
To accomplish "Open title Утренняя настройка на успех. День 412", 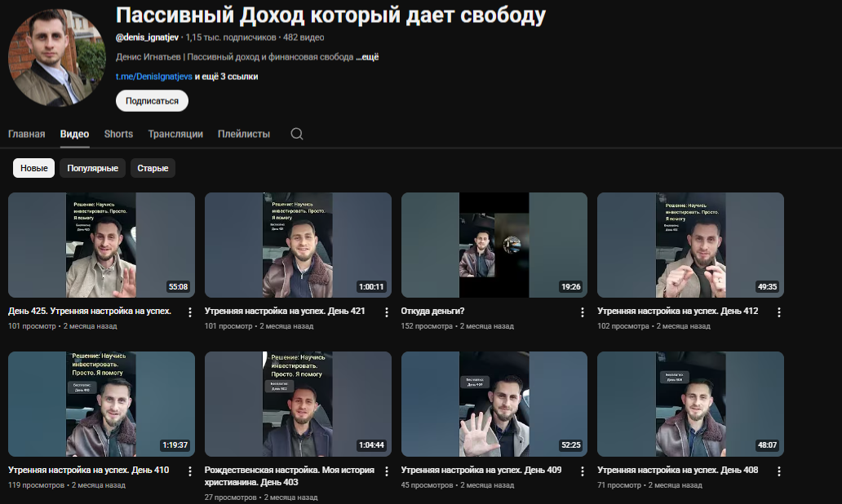I will (678, 311).
